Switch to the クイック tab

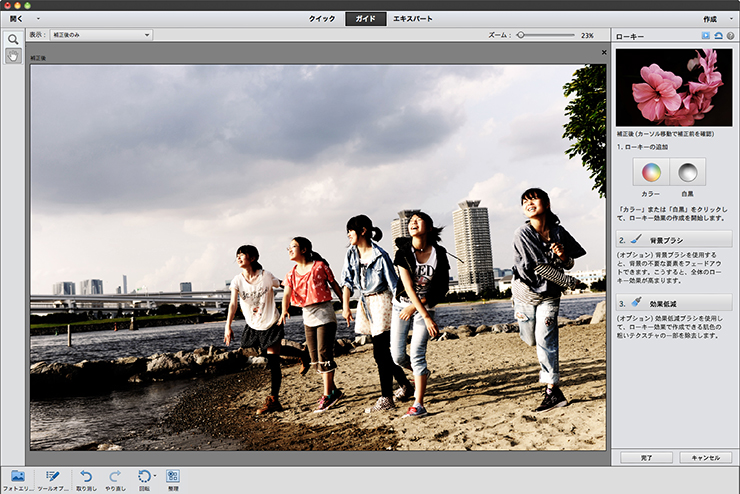pyautogui.click(x=322, y=19)
